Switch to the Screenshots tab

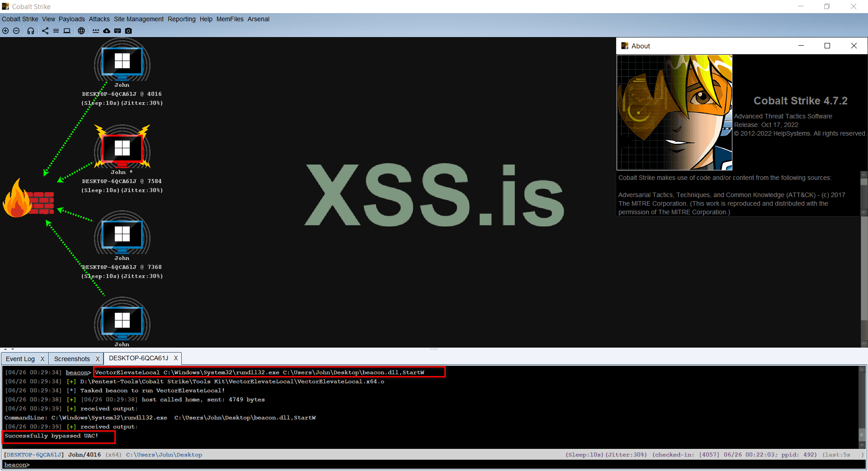pos(72,359)
